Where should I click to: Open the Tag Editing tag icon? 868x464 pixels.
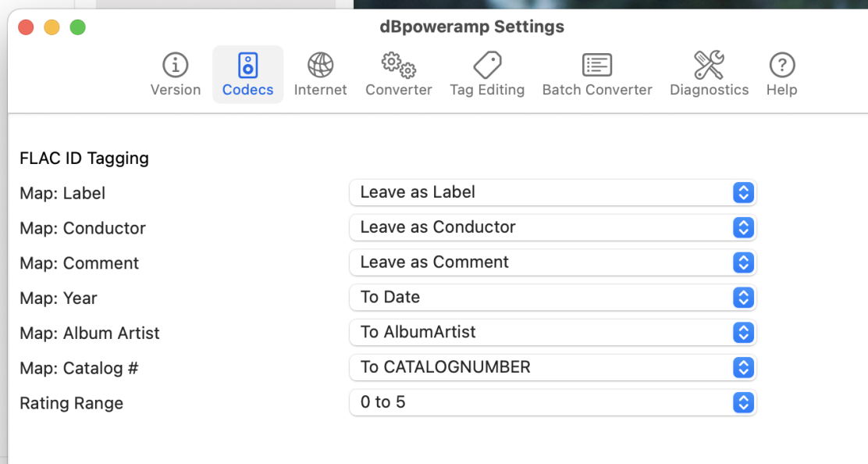(x=487, y=65)
